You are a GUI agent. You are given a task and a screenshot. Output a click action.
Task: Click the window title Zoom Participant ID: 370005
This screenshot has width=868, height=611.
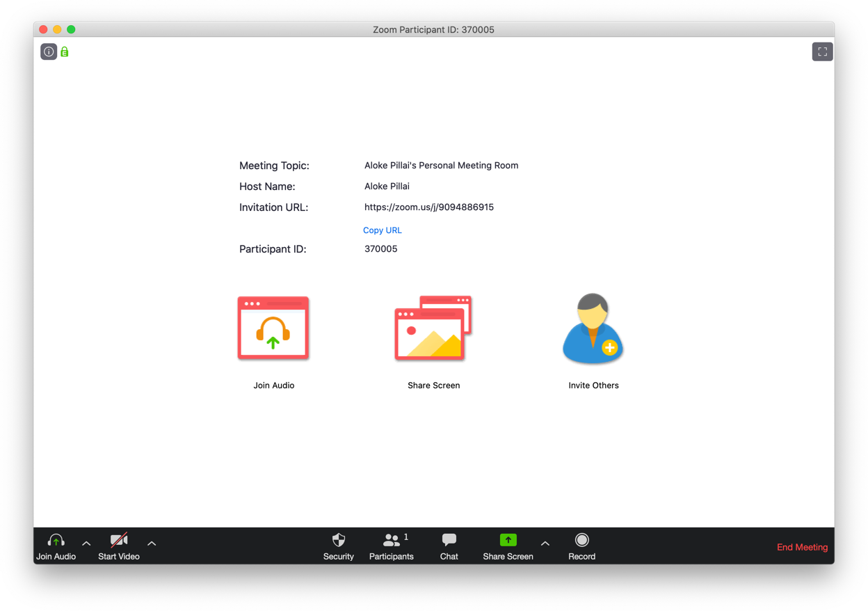point(433,30)
